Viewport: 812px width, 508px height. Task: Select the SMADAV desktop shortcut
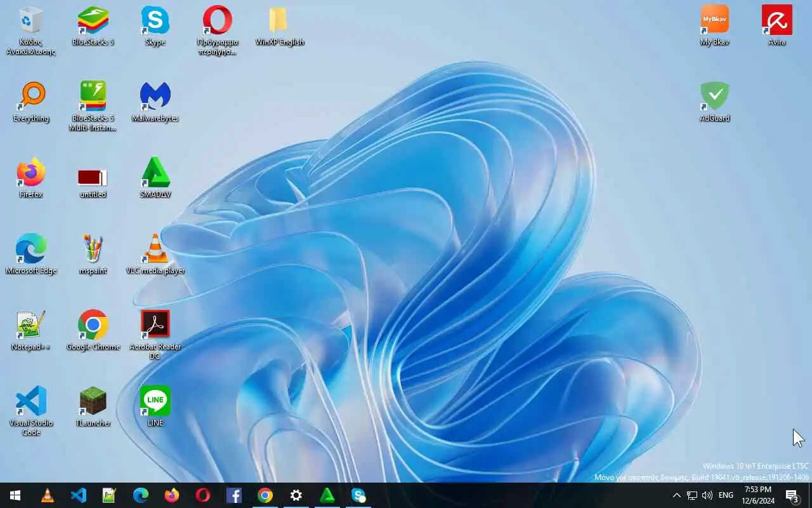(x=155, y=178)
